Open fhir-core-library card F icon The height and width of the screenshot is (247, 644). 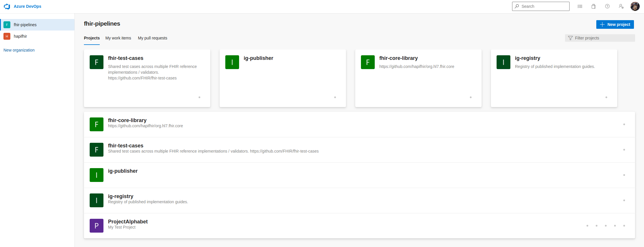tap(368, 62)
